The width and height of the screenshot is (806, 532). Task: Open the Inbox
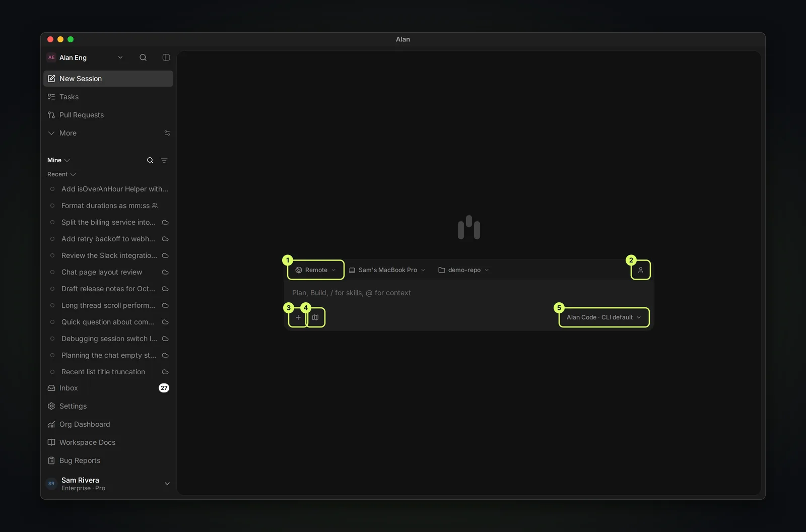pos(108,388)
